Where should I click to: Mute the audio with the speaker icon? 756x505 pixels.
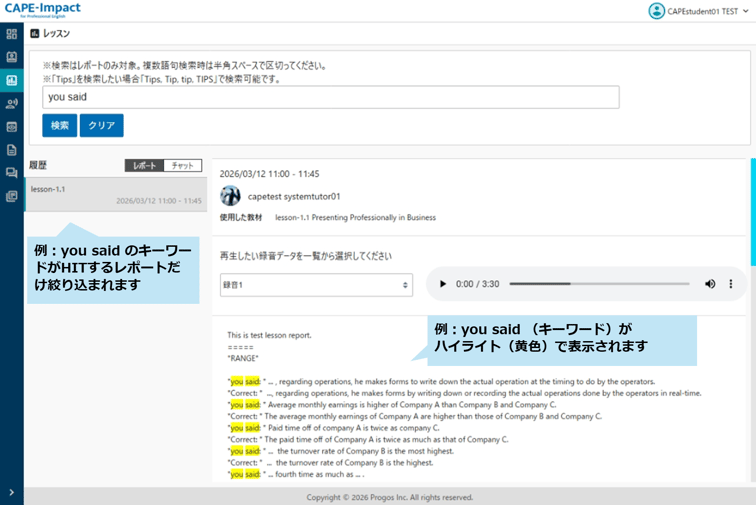click(710, 284)
